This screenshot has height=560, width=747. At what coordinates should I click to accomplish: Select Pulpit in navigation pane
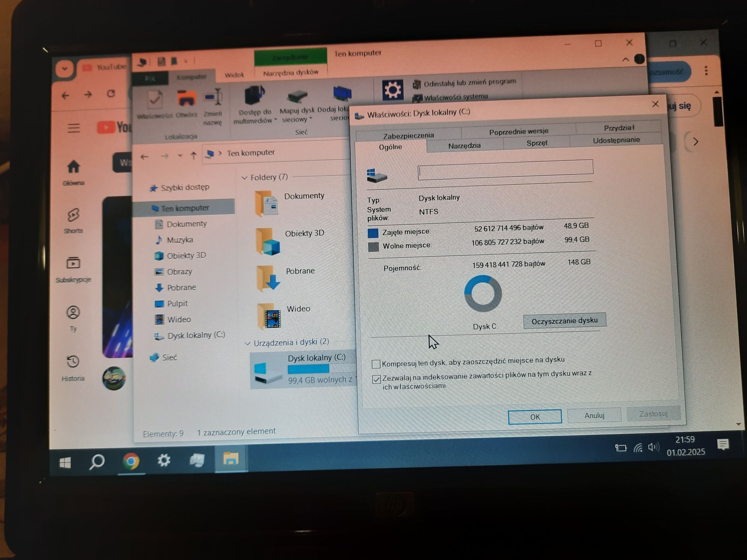[171, 303]
